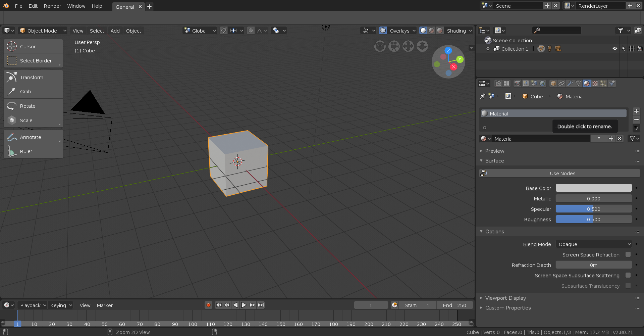The image size is (644, 336).
Task: Enable Screen Space Subsurface Scattering checkbox
Action: [x=628, y=275]
